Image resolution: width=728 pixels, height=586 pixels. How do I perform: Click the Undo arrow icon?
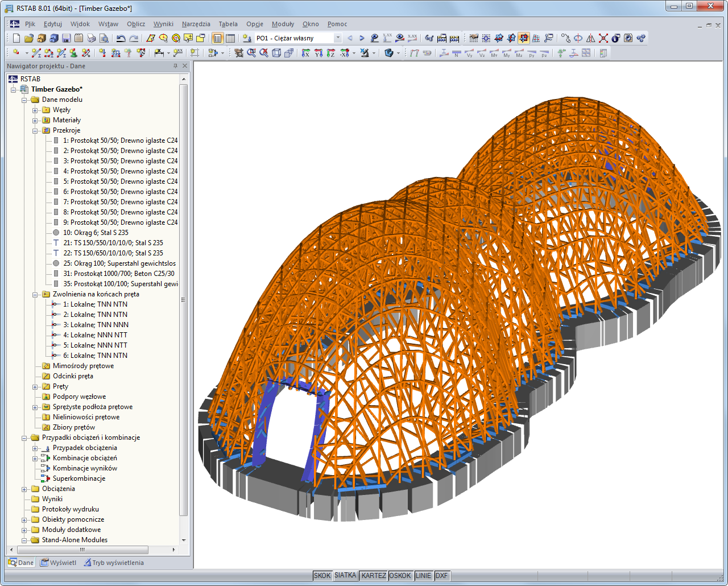pyautogui.click(x=121, y=38)
